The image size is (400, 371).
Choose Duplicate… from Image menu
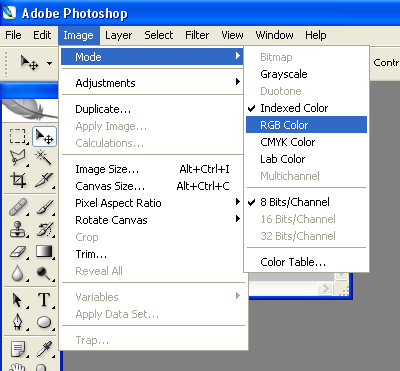[152, 109]
